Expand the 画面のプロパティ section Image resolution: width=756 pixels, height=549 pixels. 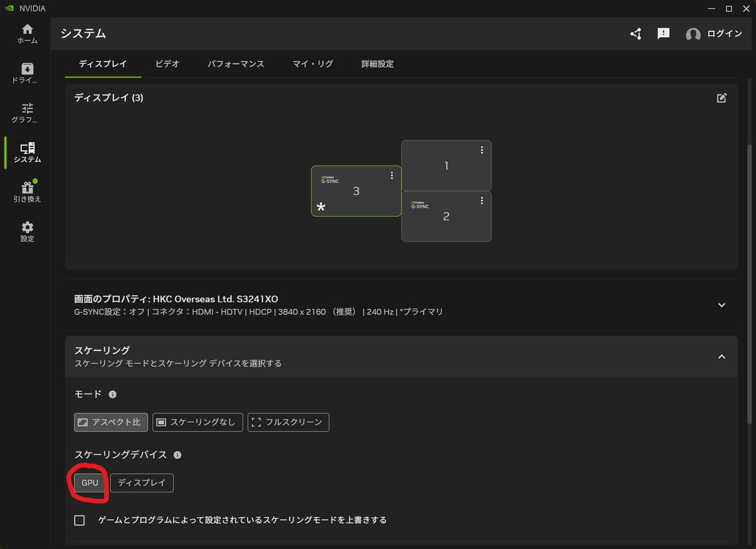pos(722,305)
